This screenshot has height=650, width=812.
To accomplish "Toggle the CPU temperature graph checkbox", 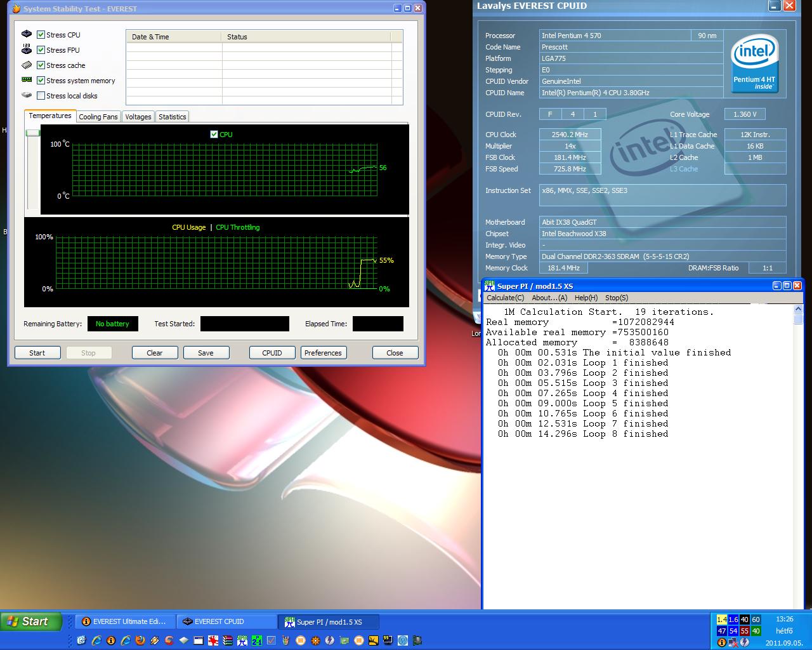I will pyautogui.click(x=214, y=134).
